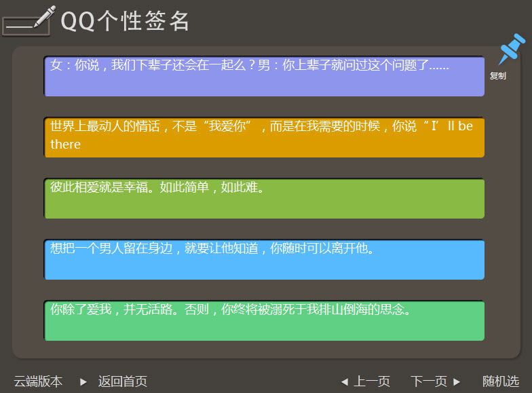The width and height of the screenshot is (532, 393).
Task: Click the QQ个性签名 title text
Action: tap(125, 21)
